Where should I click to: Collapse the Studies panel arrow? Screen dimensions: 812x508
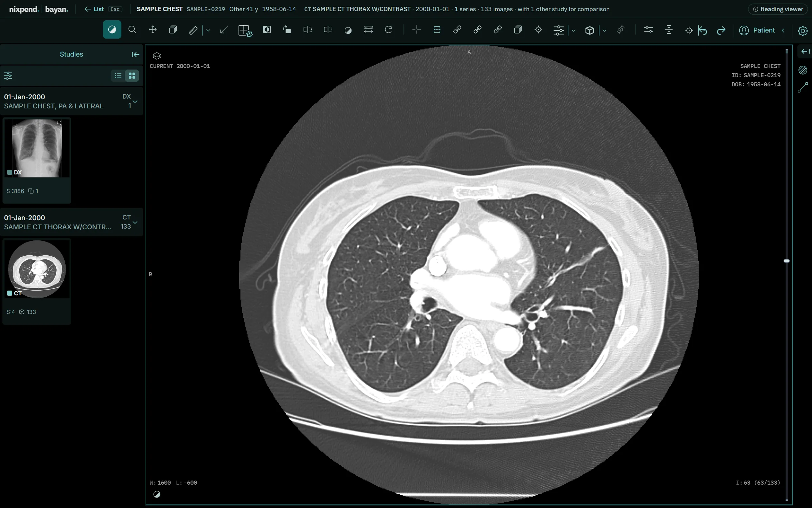tap(135, 55)
